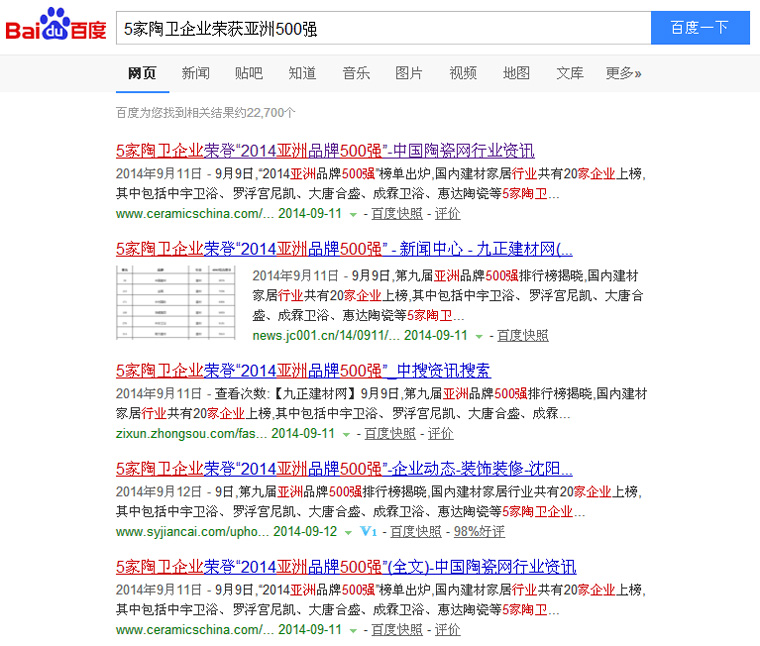Open the 音乐 tab
This screenshot has height=646, width=760.
(x=356, y=73)
